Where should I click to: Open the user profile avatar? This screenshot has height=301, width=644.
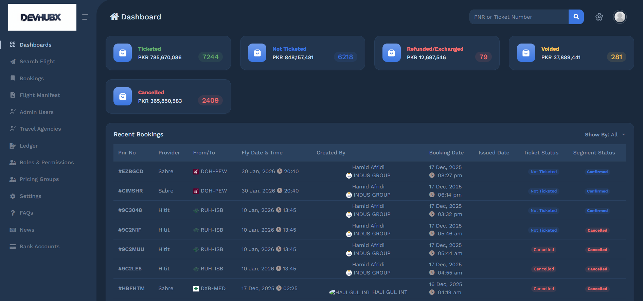(620, 17)
